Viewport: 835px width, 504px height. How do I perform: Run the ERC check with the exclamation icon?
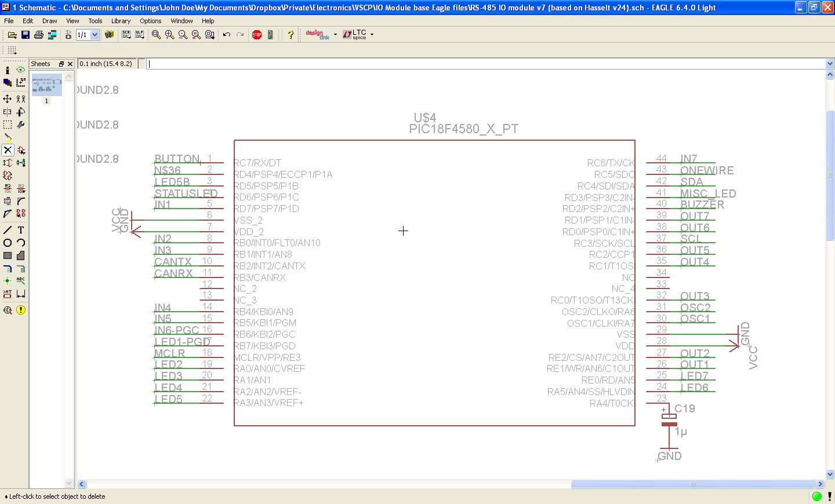point(21,310)
